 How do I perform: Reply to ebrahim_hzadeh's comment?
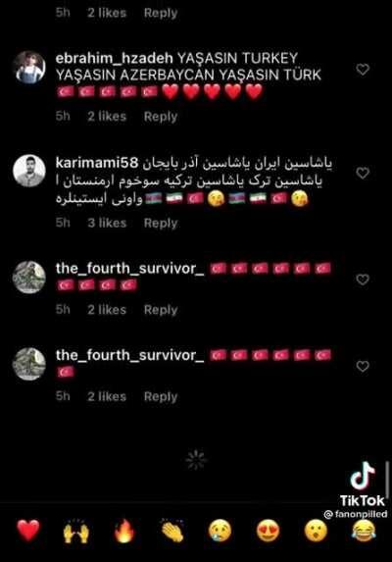tap(161, 117)
